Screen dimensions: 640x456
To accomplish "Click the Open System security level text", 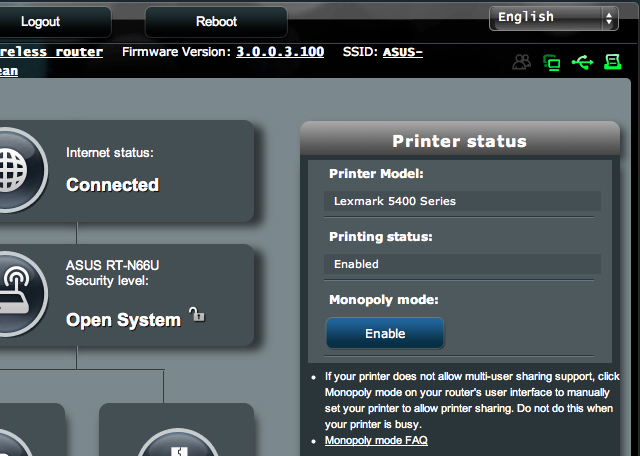I will click(x=123, y=320).
